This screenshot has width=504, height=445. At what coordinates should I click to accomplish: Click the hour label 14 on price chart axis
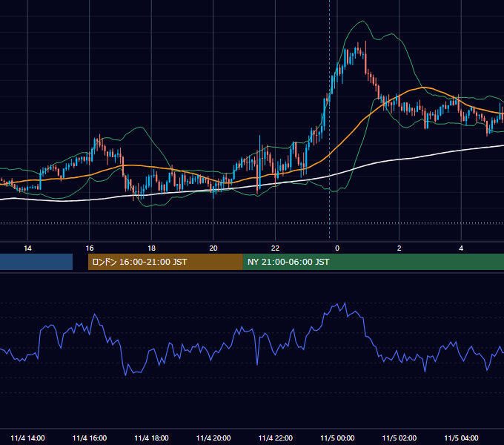pyautogui.click(x=27, y=248)
